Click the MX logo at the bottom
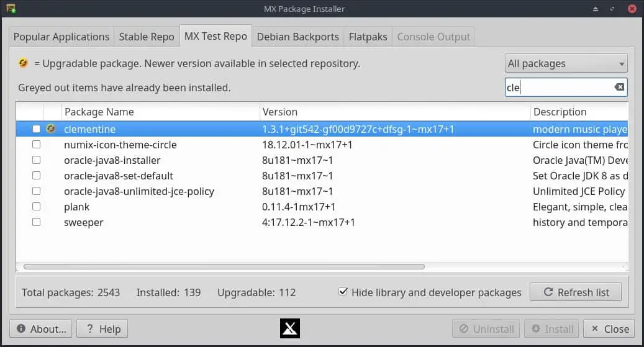The width and height of the screenshot is (644, 347). click(x=290, y=328)
